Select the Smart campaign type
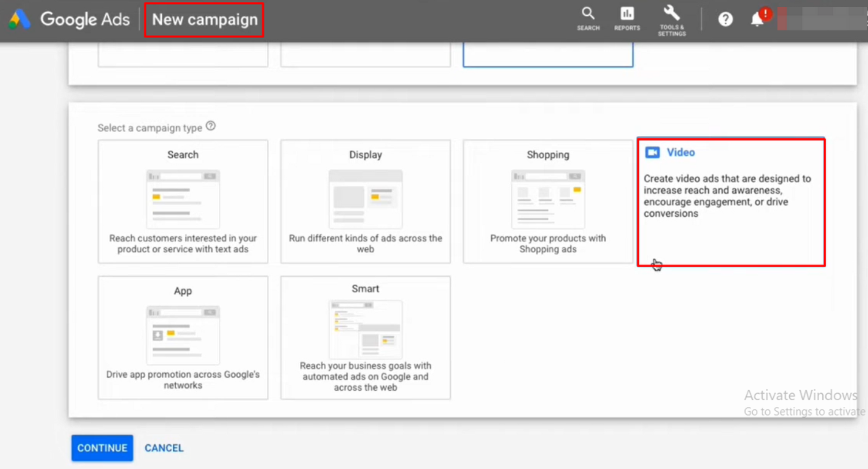Image resolution: width=868 pixels, height=469 pixels. (365, 337)
